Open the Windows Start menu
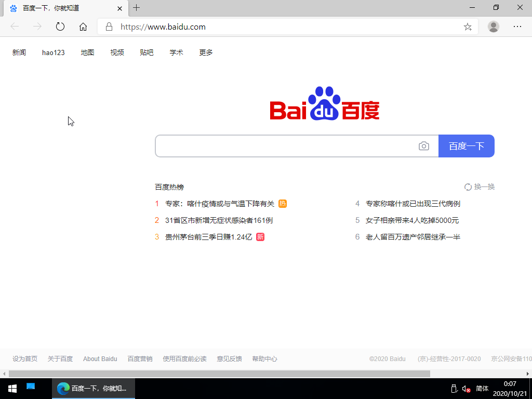This screenshot has height=399, width=532. pos(12,389)
